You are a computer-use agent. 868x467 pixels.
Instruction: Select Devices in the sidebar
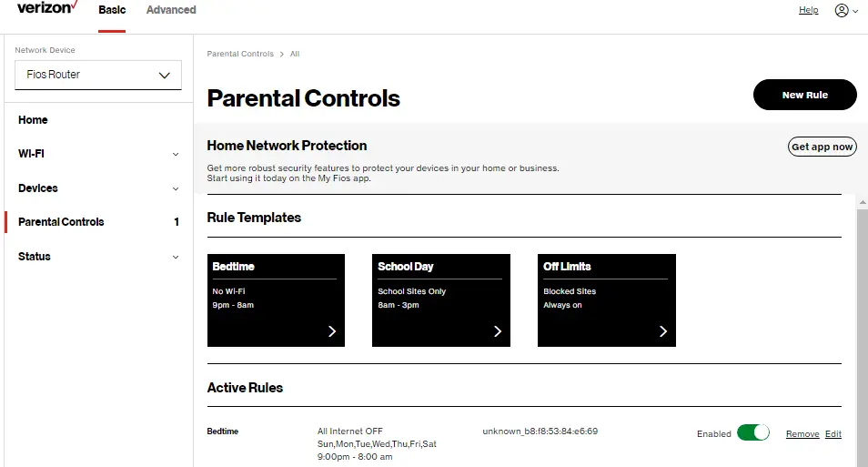tap(37, 188)
